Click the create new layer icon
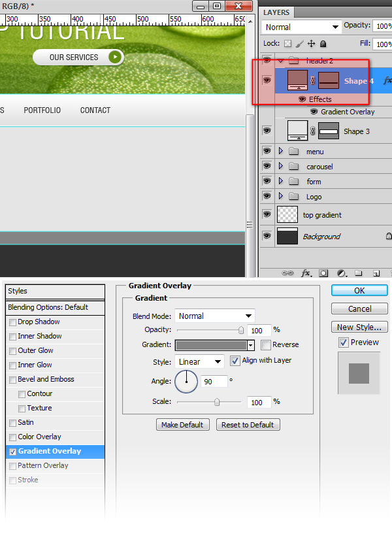Viewport: 392px width, 549px height. pyautogui.click(x=376, y=273)
